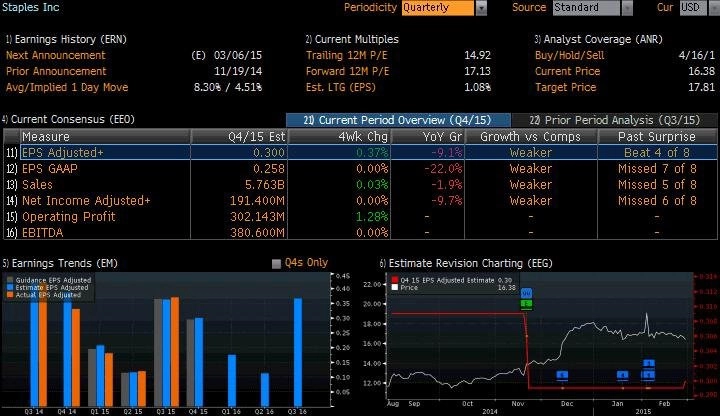Open Current Consensus (EEO) section
This screenshot has height=416, width=720.
coord(68,119)
